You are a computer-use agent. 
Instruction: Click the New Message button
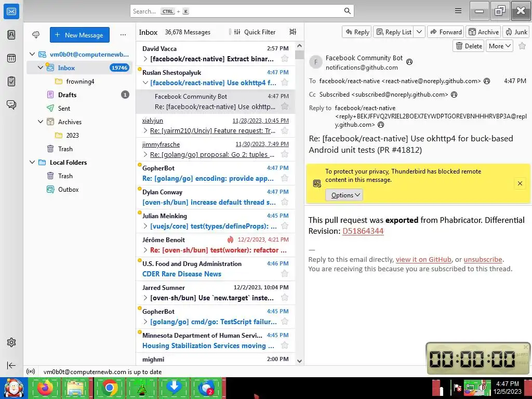[x=79, y=35]
